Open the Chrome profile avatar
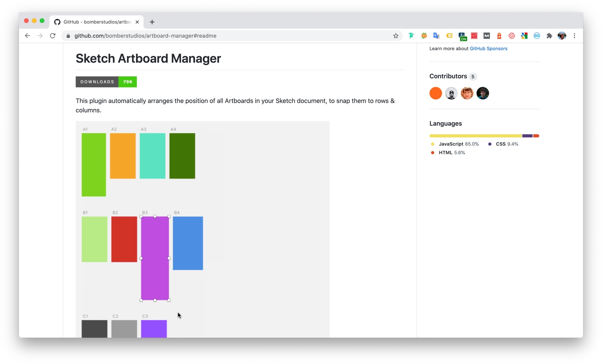The height and width of the screenshot is (364, 602). [562, 36]
